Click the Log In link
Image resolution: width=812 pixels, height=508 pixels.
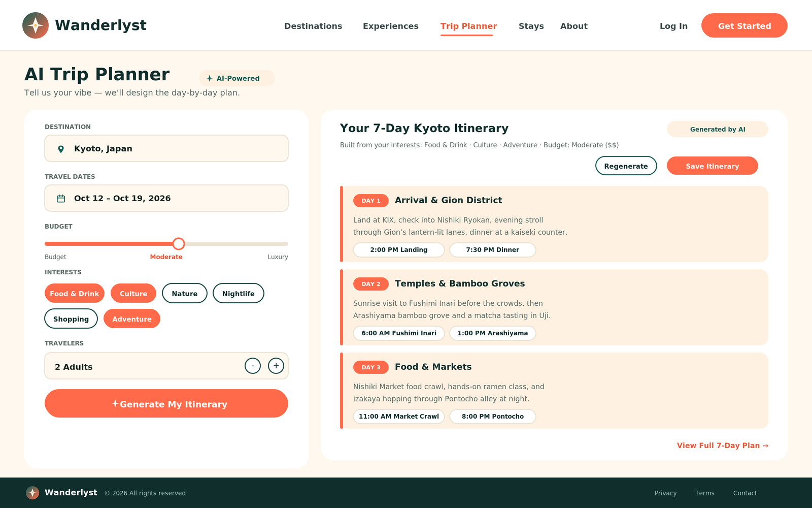(x=673, y=26)
